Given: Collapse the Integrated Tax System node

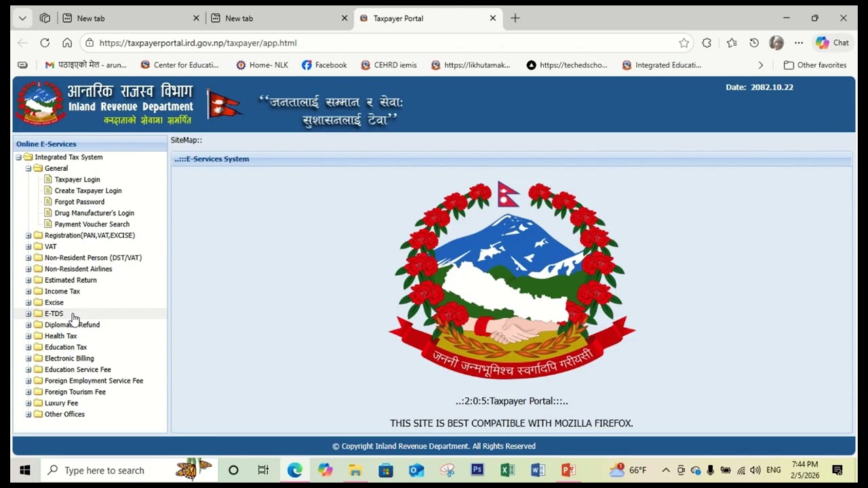Looking at the screenshot, I should 18,157.
